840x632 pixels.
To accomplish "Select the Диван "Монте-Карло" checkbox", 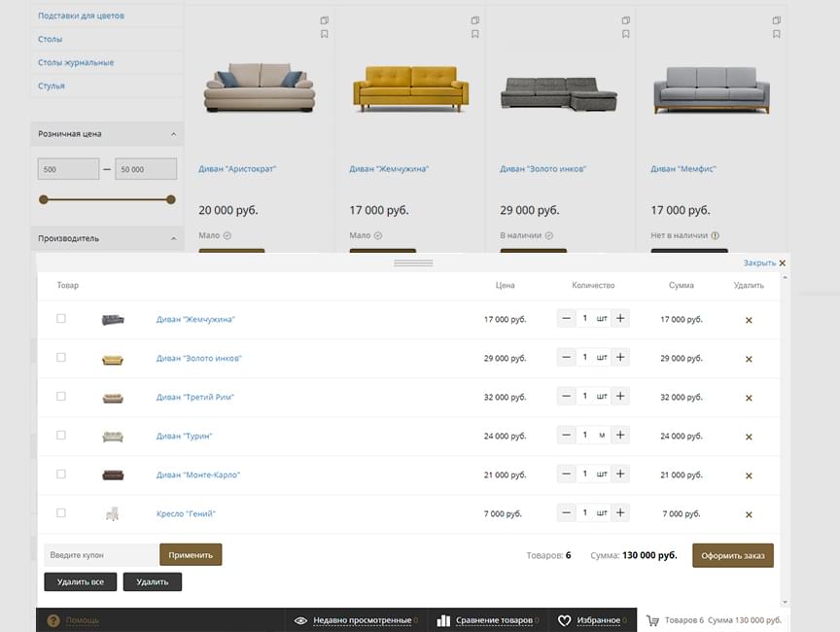I will pyautogui.click(x=61, y=474).
